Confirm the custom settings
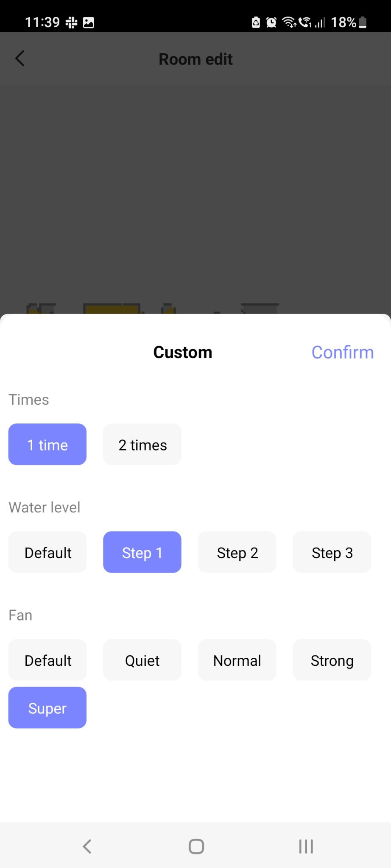The image size is (391, 868). [x=343, y=352]
